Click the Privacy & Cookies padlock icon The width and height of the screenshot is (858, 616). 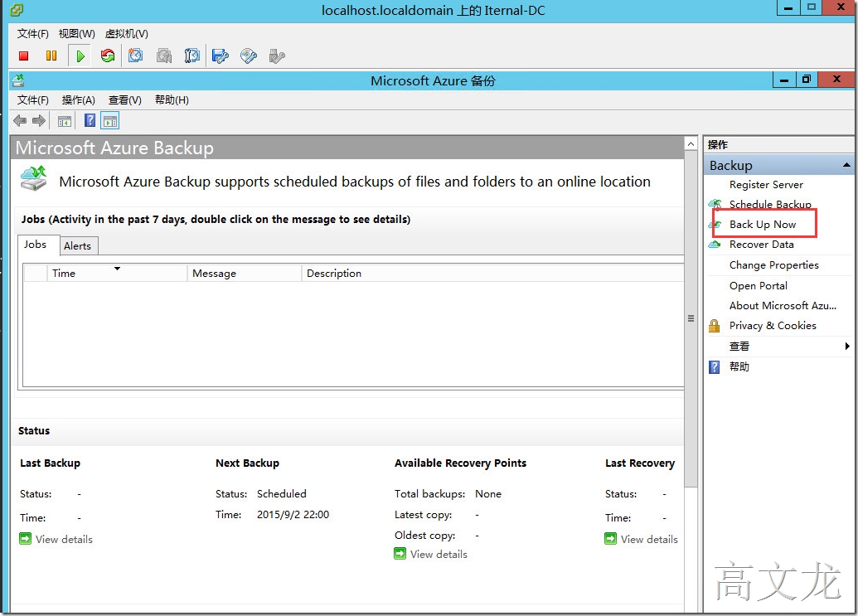pyautogui.click(x=714, y=326)
